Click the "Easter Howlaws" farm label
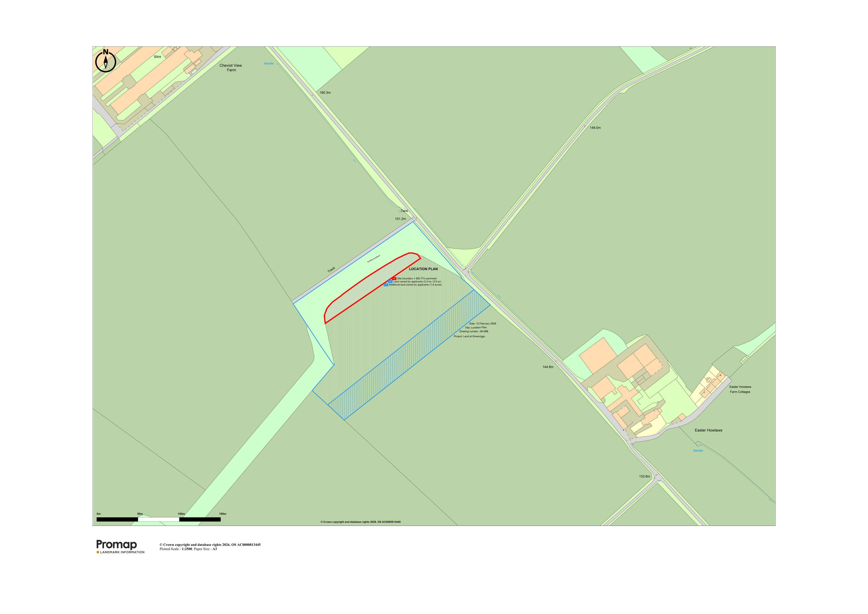 pyautogui.click(x=708, y=430)
